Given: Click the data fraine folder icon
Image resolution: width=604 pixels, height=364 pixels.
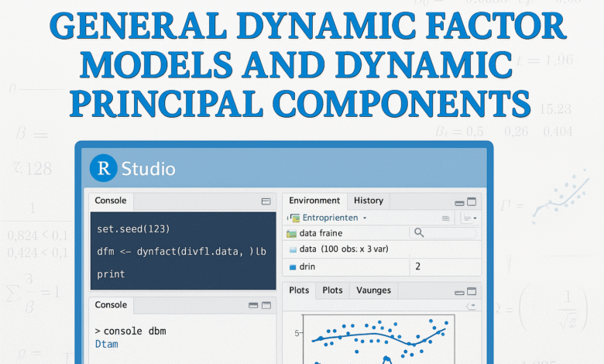Looking at the screenshot, I should pyautogui.click(x=292, y=233).
